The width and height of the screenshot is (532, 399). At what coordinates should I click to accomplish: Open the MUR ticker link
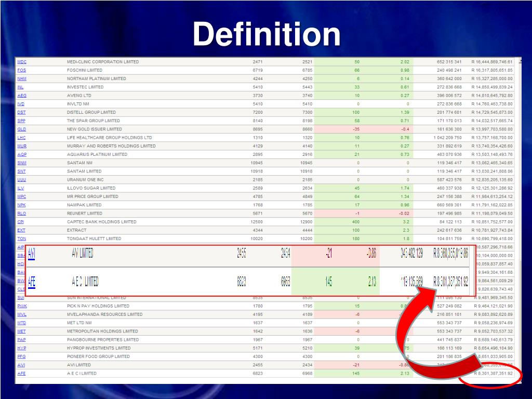pyautogui.click(x=22, y=146)
